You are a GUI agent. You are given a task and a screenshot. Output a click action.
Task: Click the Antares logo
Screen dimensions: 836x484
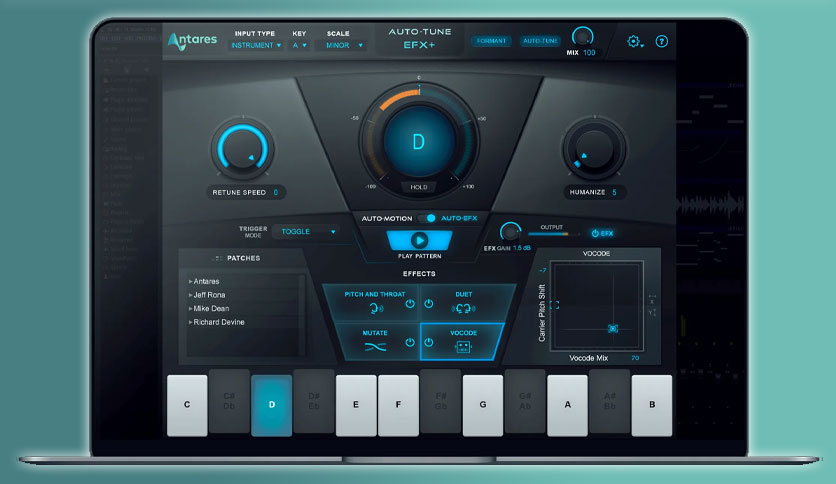pos(192,41)
